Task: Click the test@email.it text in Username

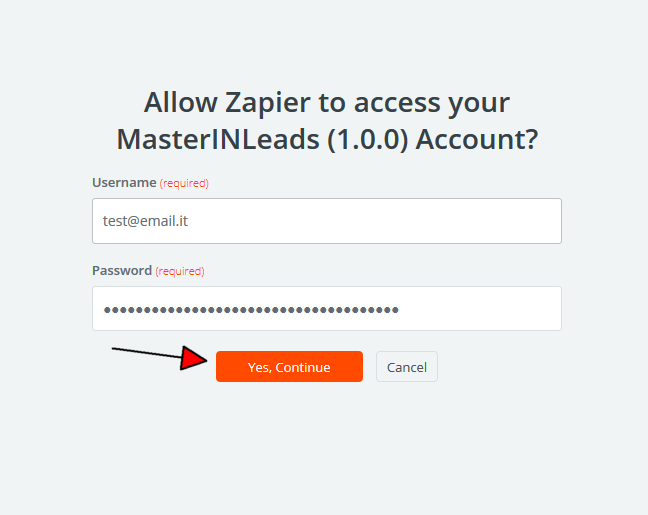Action: tap(145, 221)
